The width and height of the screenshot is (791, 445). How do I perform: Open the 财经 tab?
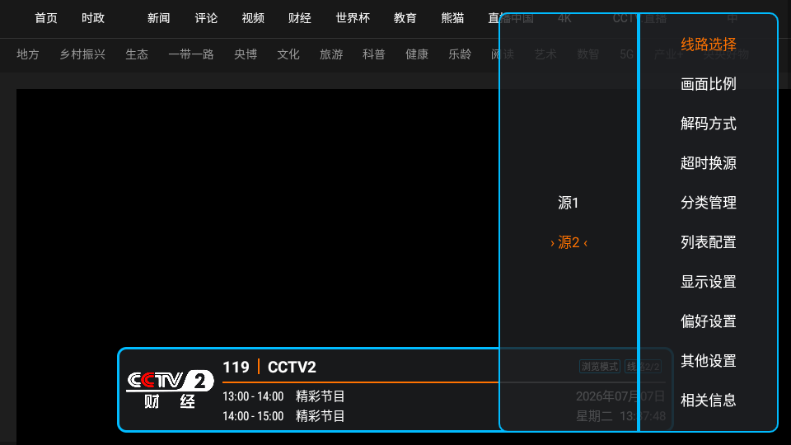[300, 18]
